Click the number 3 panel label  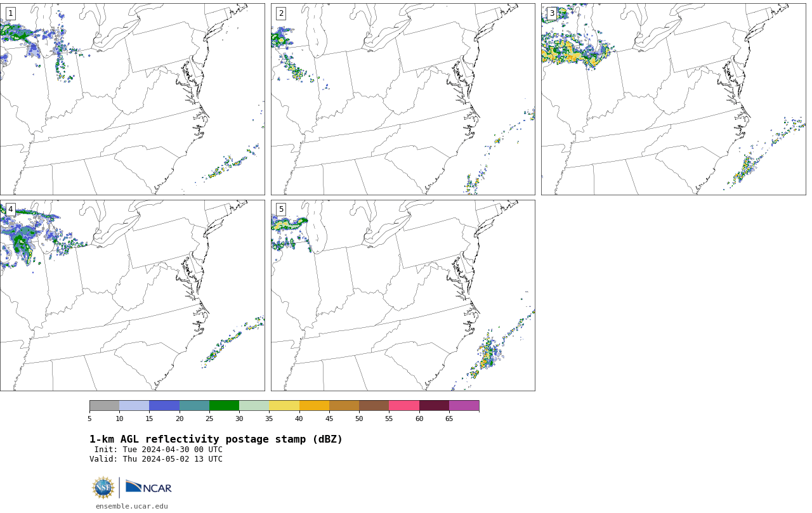pos(551,13)
